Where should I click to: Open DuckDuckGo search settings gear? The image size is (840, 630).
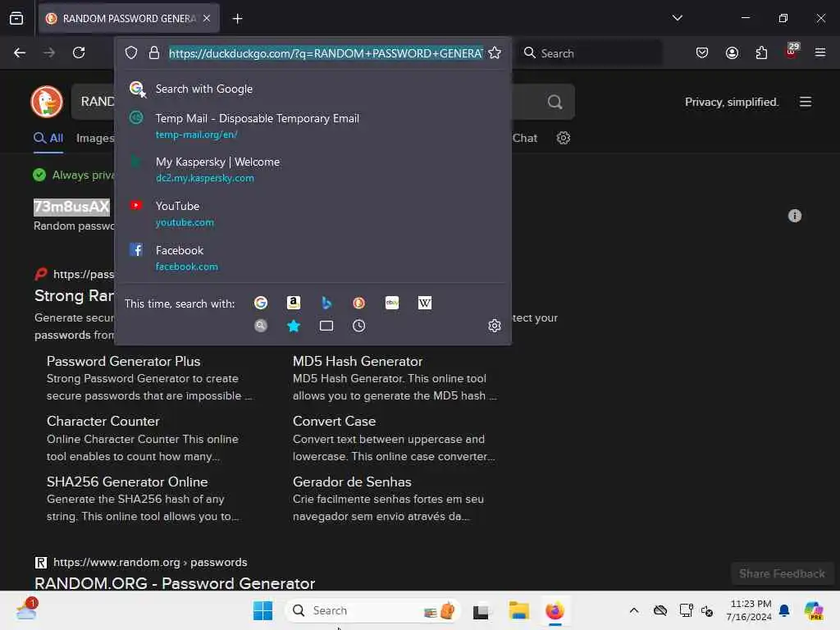pos(563,138)
